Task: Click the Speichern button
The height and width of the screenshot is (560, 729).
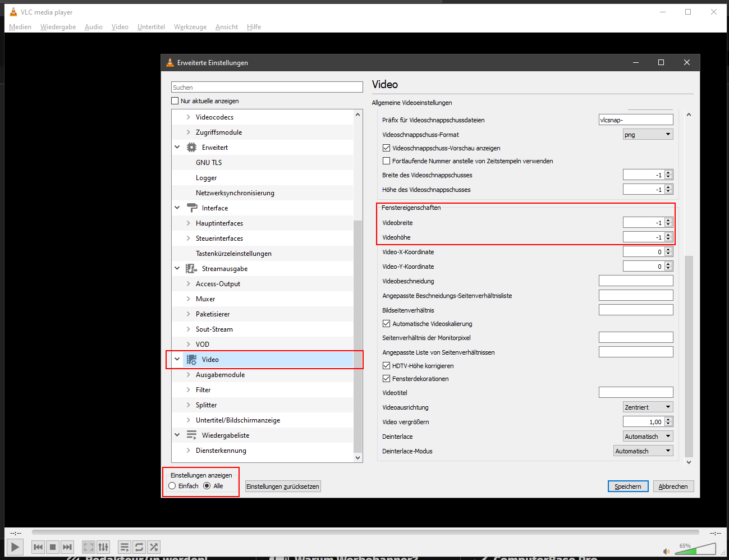Action: (628, 486)
